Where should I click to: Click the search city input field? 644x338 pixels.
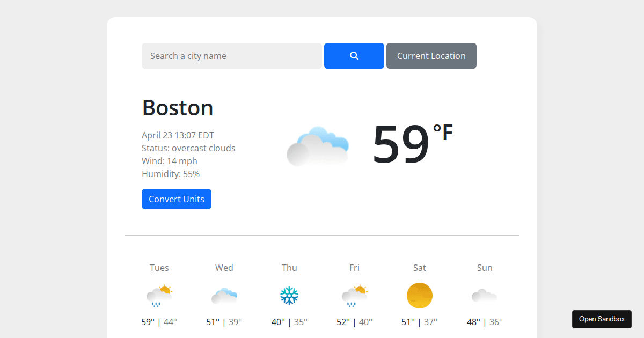pos(231,55)
